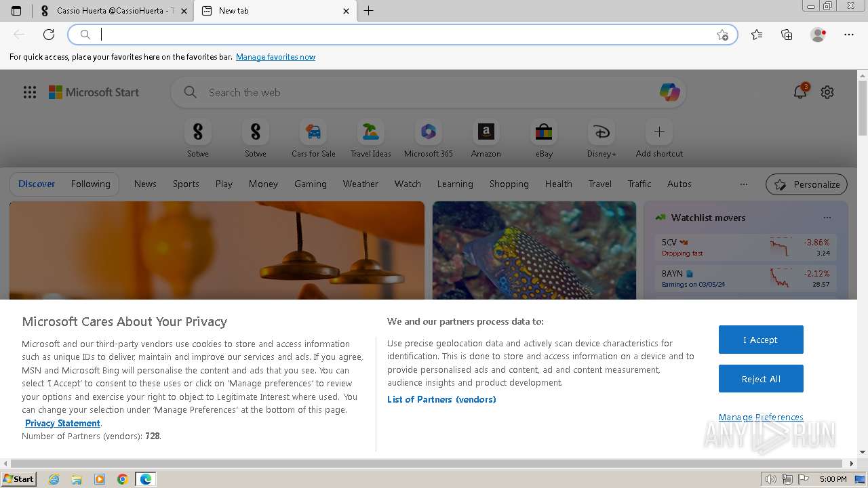
Task: Open File Explorer from the taskbar
Action: tap(77, 479)
